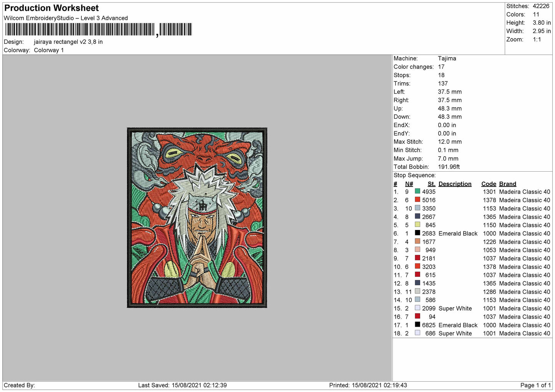The image size is (555, 392).
Task: Select thread code 1053
Action: (490, 250)
